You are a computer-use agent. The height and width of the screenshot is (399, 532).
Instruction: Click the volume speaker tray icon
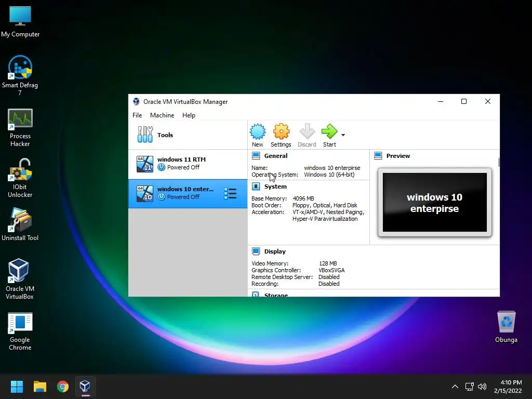[482, 387]
